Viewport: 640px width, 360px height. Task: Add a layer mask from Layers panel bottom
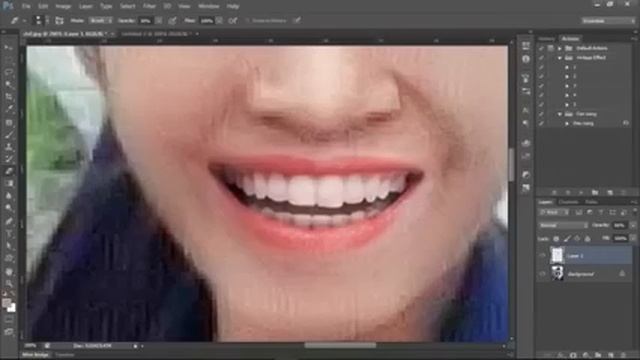[x=573, y=356]
